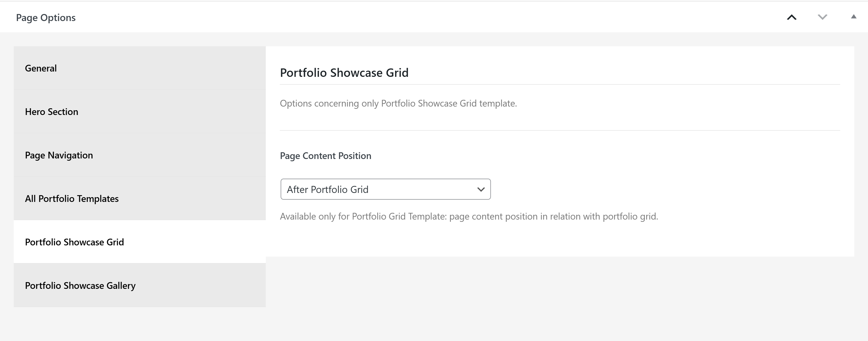Click the 'After Portfolio Grid' selected value
This screenshot has height=341, width=868.
tap(327, 189)
